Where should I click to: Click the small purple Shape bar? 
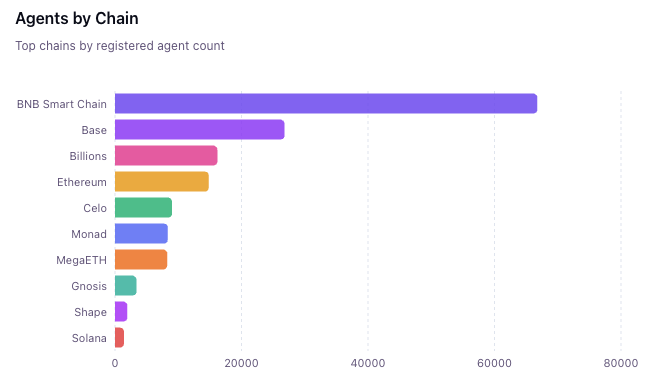(121, 312)
